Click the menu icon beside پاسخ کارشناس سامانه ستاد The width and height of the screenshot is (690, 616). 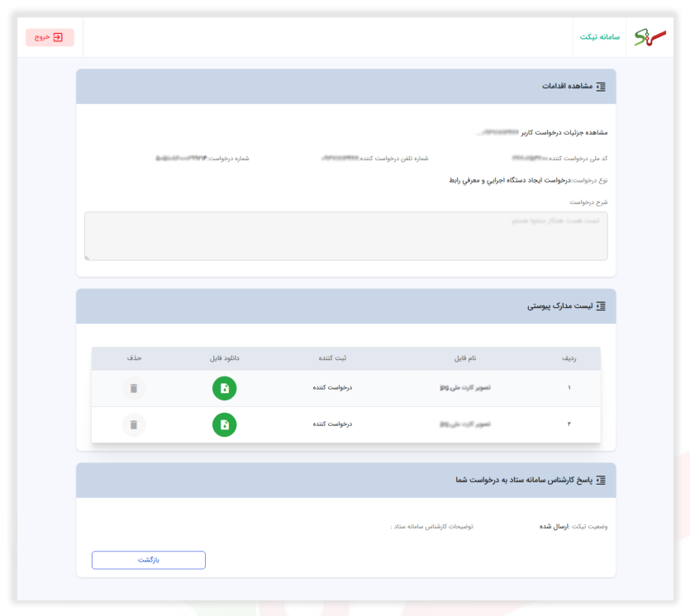(601, 480)
